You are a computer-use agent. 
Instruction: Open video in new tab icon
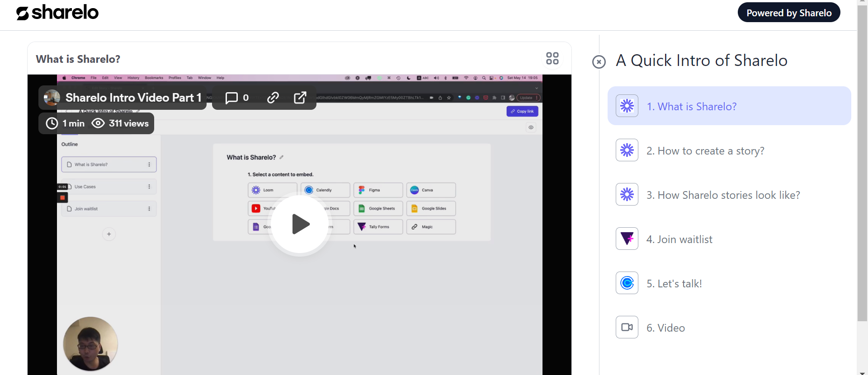(x=300, y=98)
